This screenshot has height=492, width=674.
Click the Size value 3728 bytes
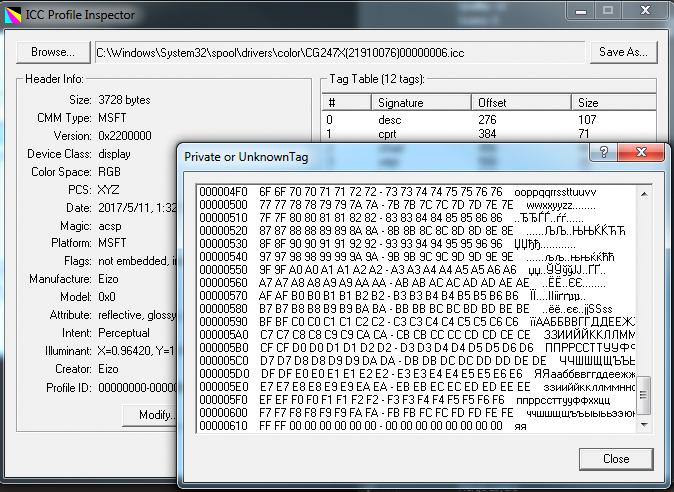click(x=124, y=100)
